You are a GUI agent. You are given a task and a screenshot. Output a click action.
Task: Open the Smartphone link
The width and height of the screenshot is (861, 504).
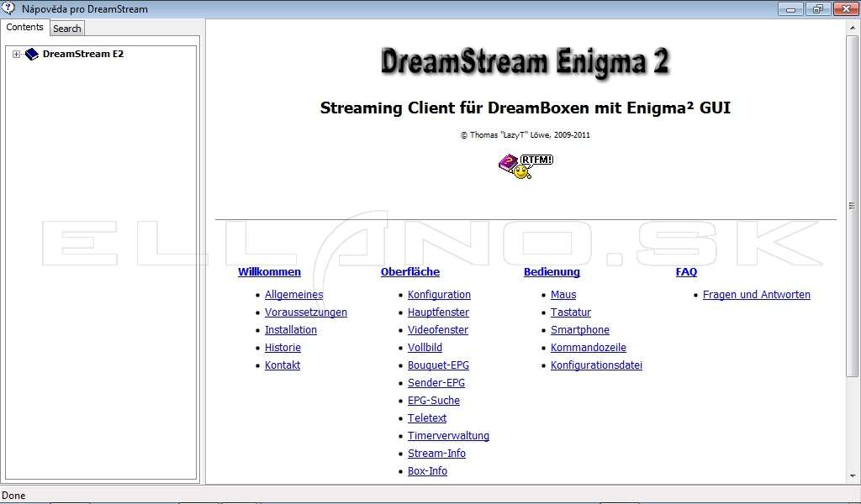click(580, 329)
